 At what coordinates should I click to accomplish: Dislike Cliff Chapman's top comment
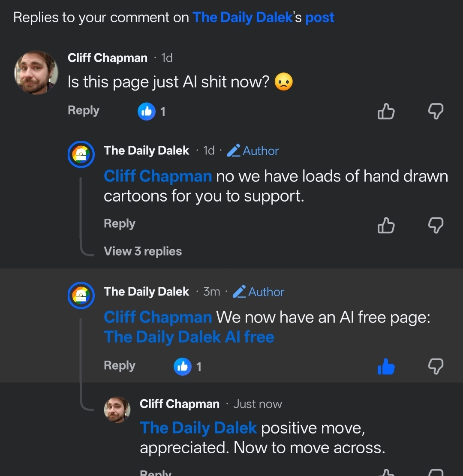(436, 111)
